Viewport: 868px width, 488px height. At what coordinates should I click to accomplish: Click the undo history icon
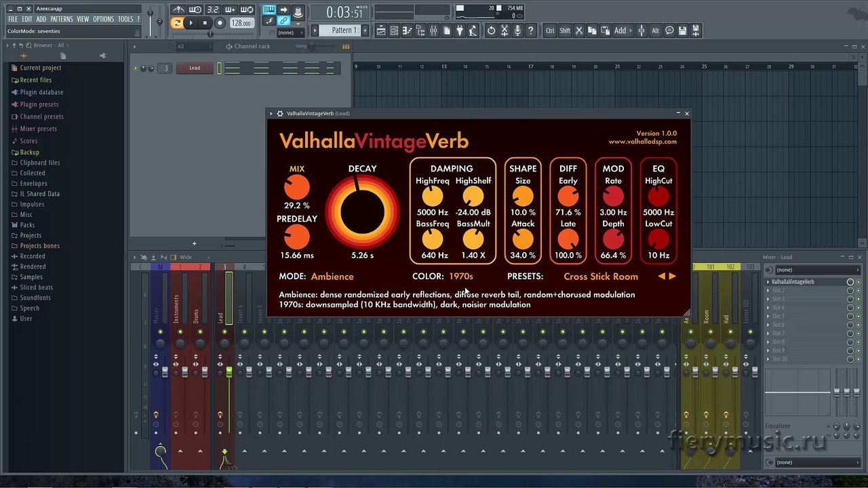[491, 30]
